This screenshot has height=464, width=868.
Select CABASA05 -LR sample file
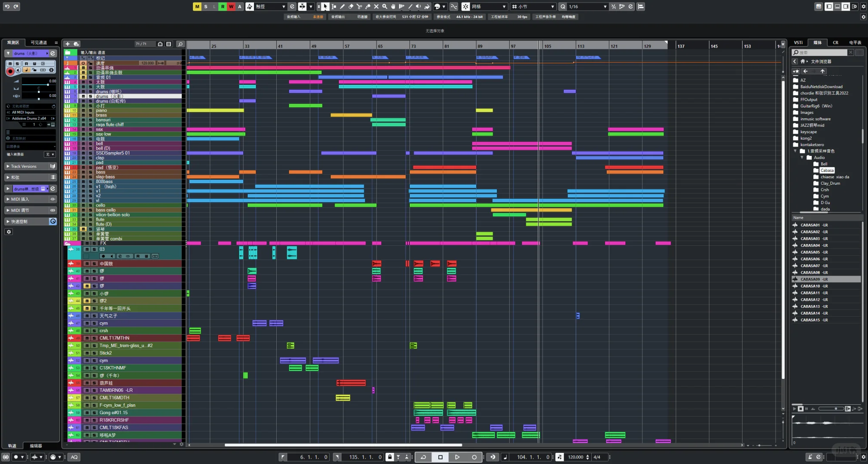[x=814, y=252]
